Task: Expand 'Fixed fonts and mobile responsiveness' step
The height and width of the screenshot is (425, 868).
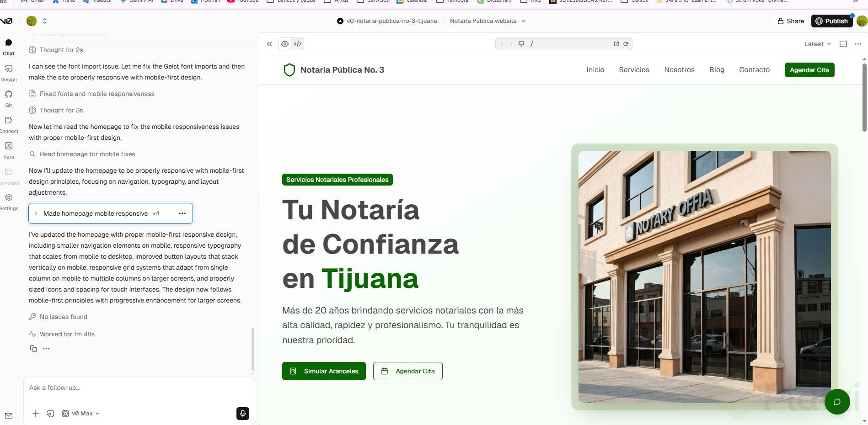Action: (92, 94)
